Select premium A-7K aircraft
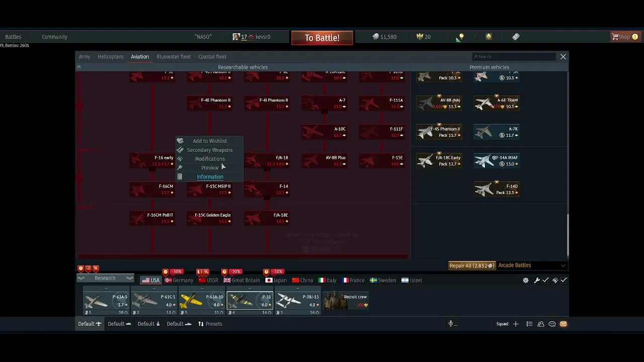644x362 pixels. (x=497, y=132)
